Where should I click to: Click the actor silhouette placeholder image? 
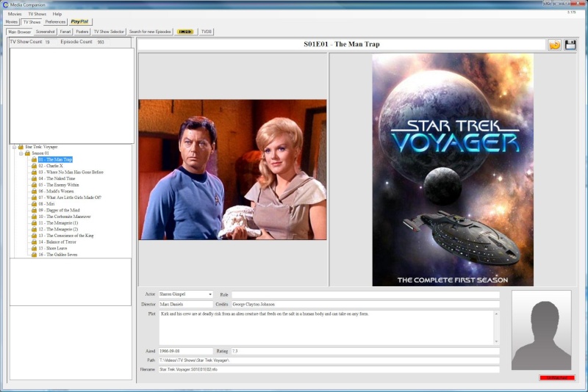coord(542,330)
